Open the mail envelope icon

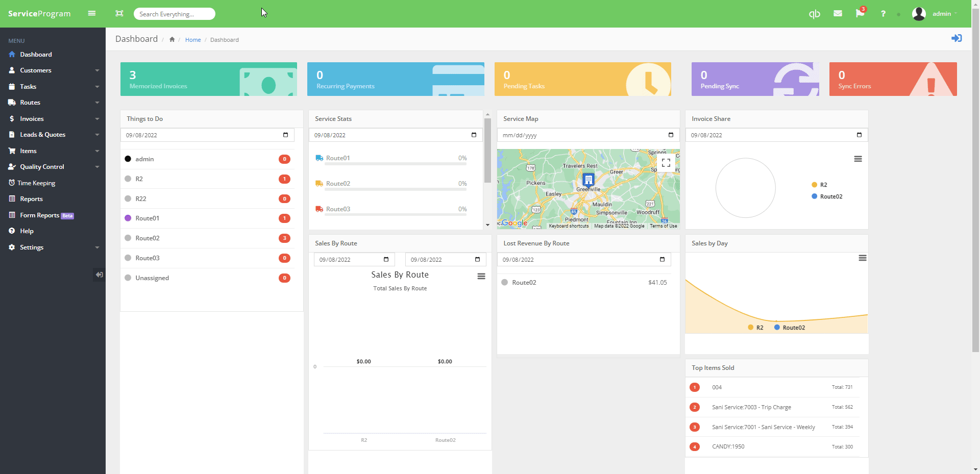click(838, 13)
